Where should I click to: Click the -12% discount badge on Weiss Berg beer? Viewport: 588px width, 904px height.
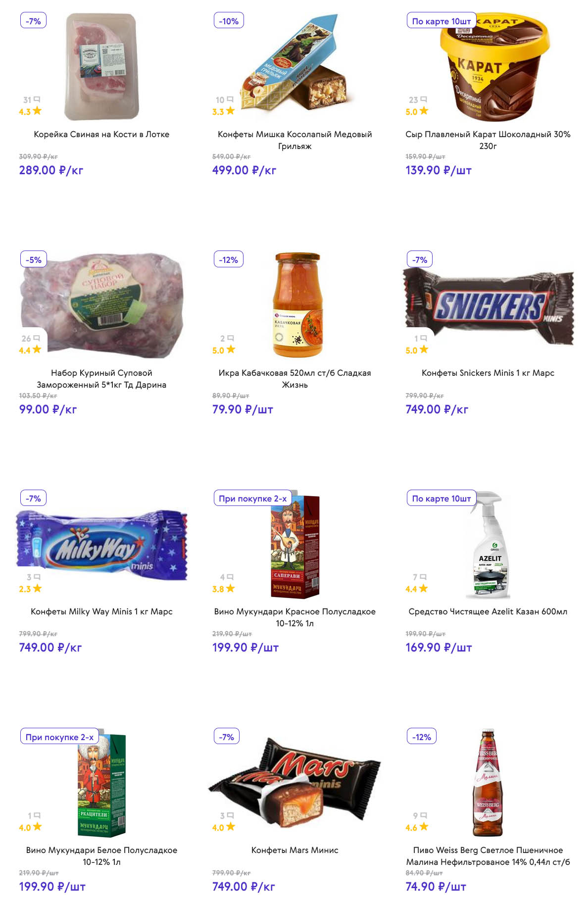[x=421, y=737]
